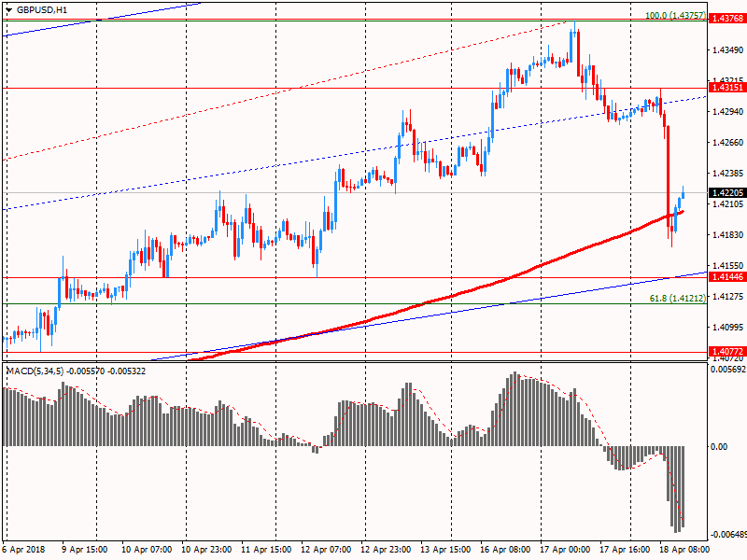Select the red 1.43768 price level tag
Image resolution: width=747 pixels, height=560 pixels.
727,19
